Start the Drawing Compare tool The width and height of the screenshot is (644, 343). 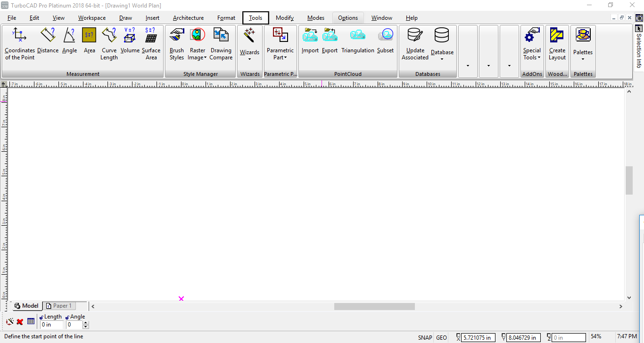pos(221,43)
